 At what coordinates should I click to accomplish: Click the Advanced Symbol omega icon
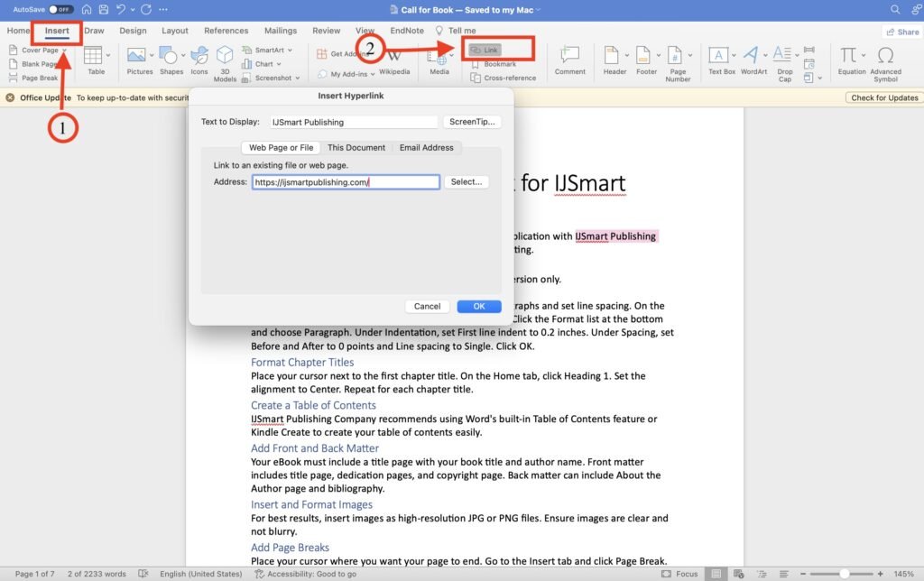(885, 55)
